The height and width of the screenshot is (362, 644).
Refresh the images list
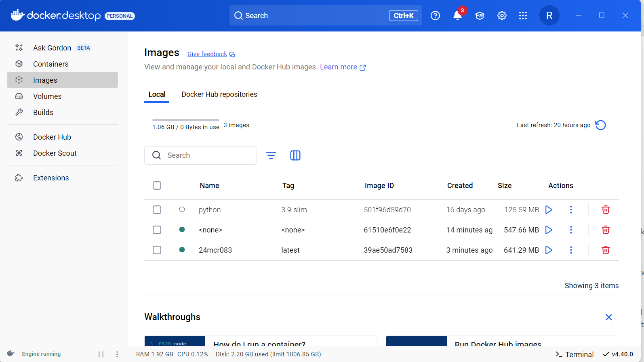coord(600,125)
